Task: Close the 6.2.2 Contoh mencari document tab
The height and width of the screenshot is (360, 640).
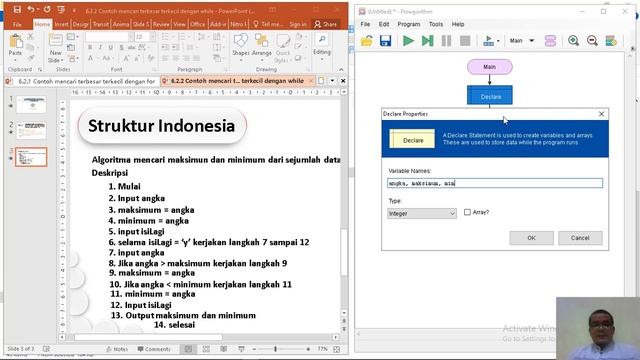Action: pos(311,81)
